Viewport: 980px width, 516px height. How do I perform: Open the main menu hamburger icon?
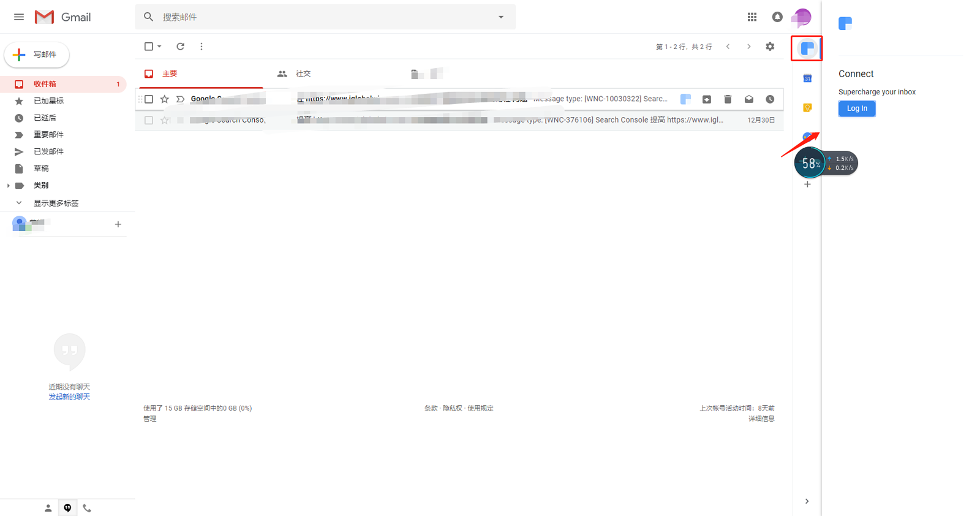pos(19,17)
